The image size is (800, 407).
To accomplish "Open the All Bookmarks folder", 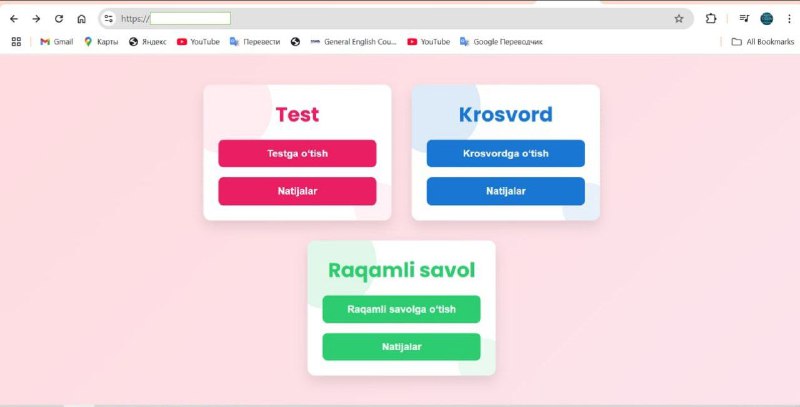I will (763, 42).
